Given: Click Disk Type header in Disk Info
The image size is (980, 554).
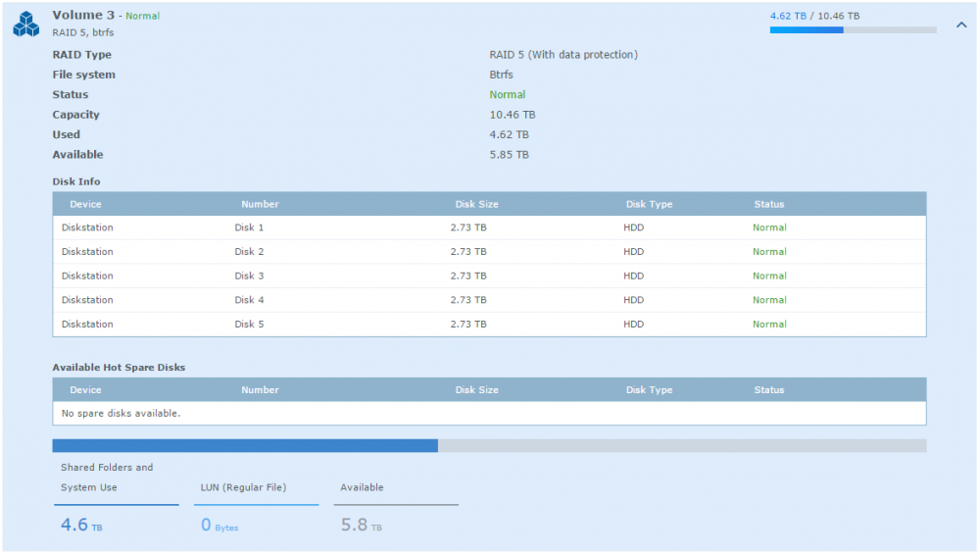Looking at the screenshot, I should 649,204.
